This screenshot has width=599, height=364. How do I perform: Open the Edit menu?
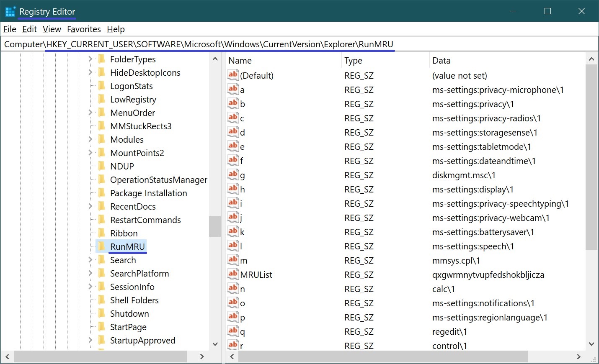pos(29,29)
